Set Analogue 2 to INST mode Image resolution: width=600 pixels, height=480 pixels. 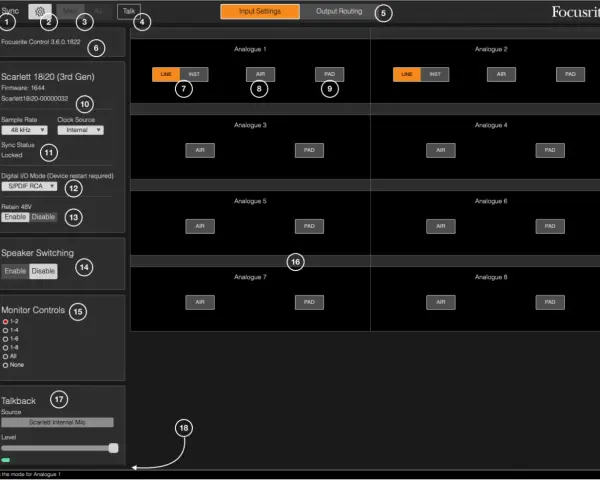[435, 74]
